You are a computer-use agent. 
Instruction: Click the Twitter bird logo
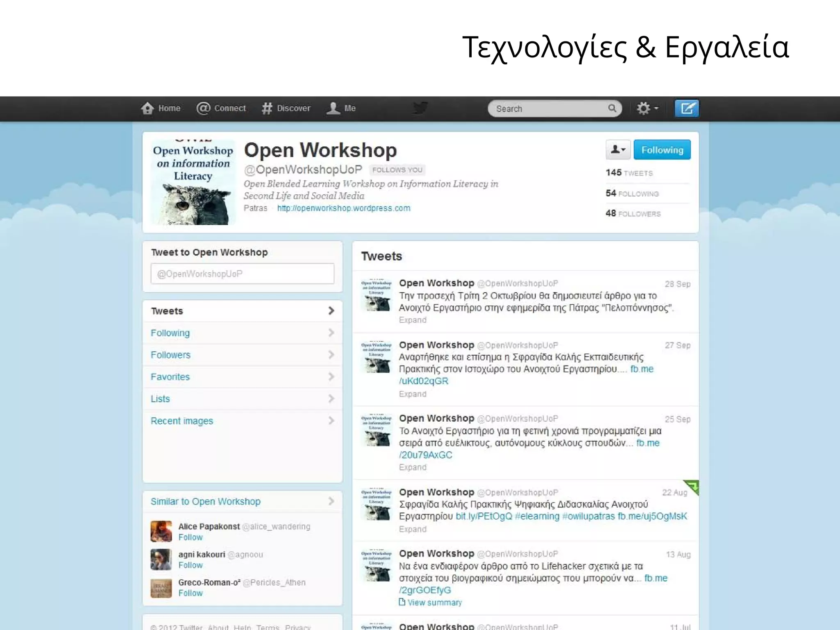tap(420, 108)
